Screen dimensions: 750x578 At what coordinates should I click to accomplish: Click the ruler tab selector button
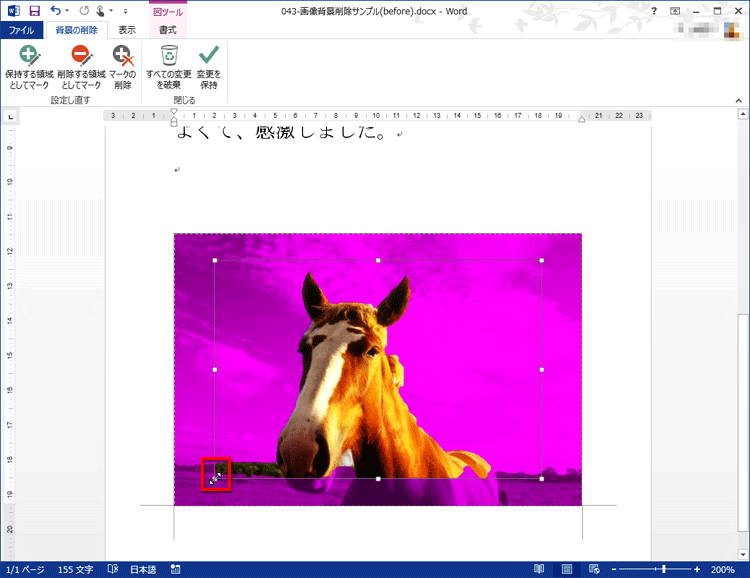click(x=11, y=116)
